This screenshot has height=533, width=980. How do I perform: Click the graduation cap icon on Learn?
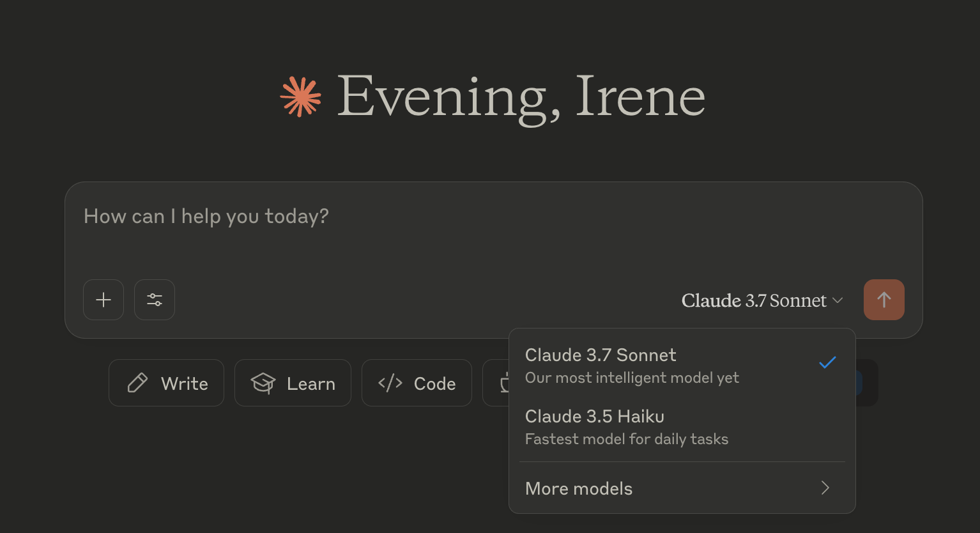(x=263, y=383)
